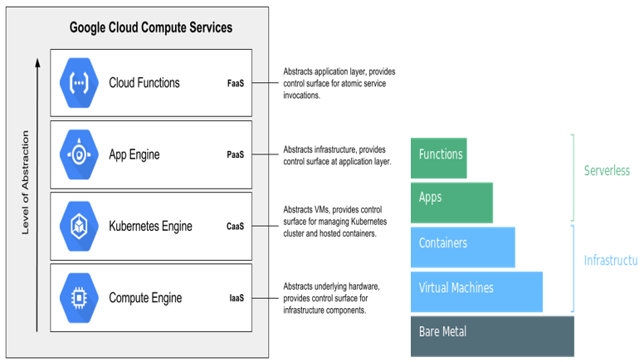The width and height of the screenshot is (644, 362).
Task: Click the description 'Abstracts infrastructure, provides'
Action: tap(334, 149)
